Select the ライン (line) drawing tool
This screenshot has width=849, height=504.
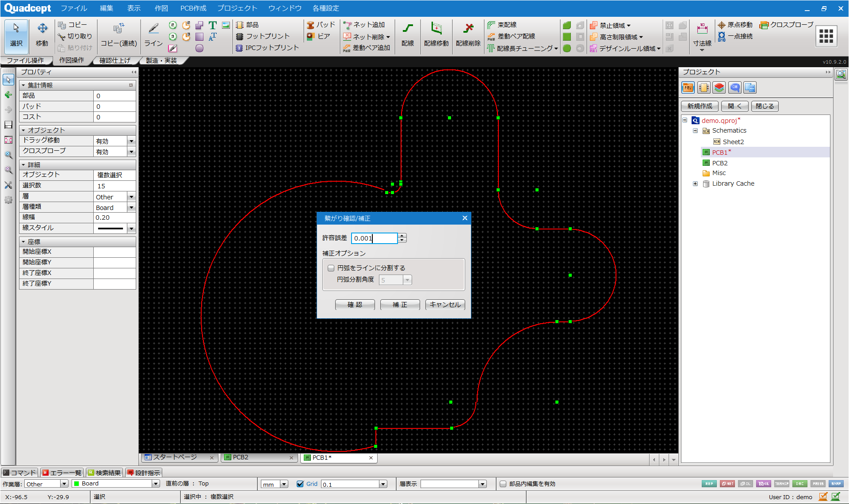click(x=153, y=34)
